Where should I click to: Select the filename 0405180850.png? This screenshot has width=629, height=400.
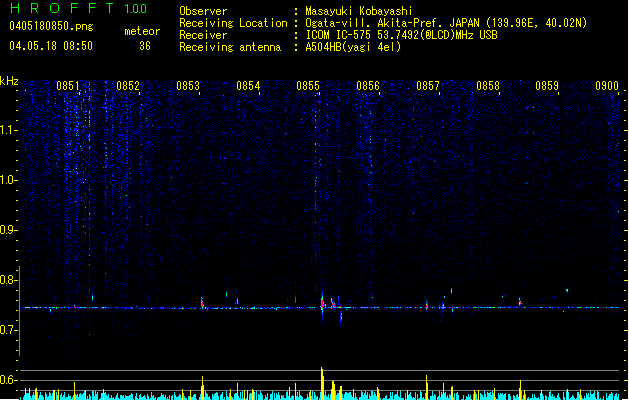[51, 26]
